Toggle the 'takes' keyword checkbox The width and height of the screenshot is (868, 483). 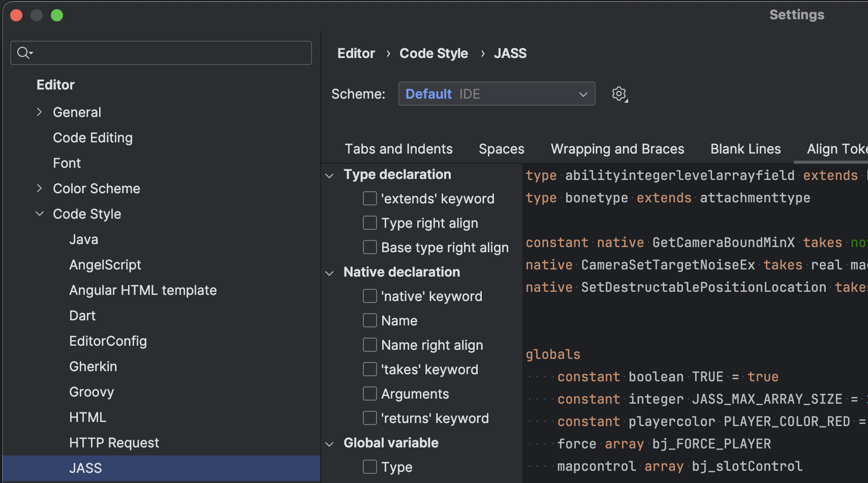pos(370,369)
